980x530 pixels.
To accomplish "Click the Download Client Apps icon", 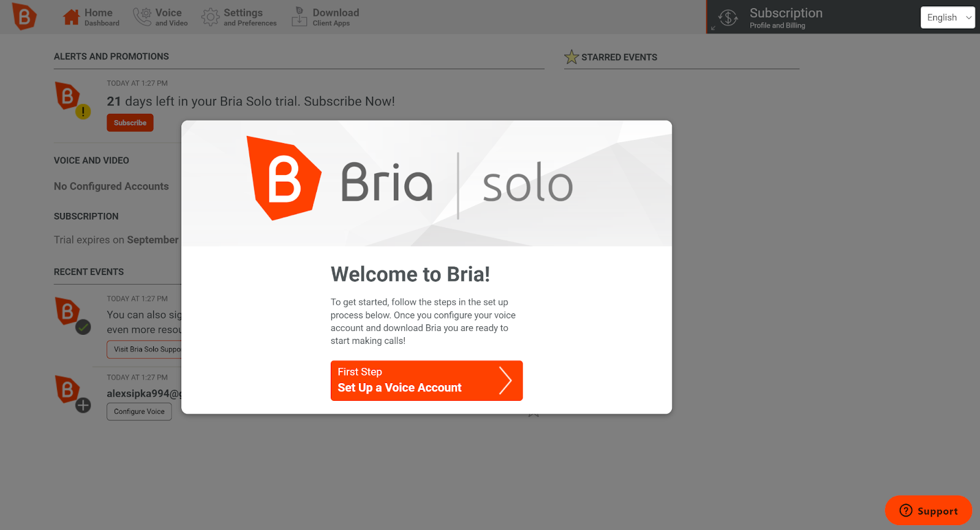I will click(300, 17).
